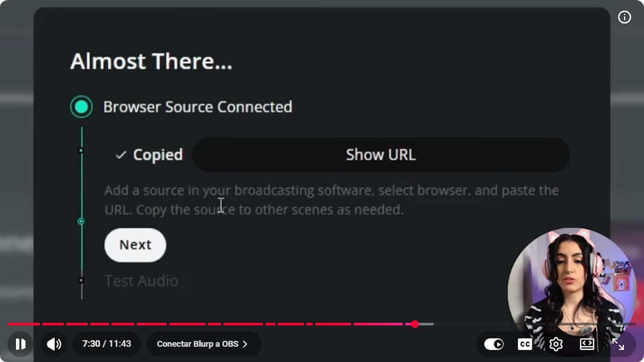
Task: Click the Browser Source Connected radio indicator
Action: (82, 107)
